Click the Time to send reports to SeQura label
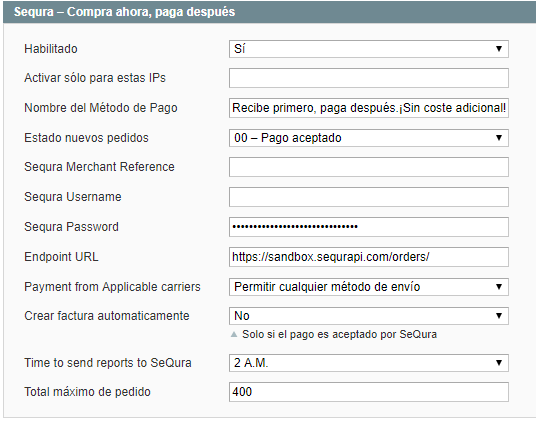Image resolution: width=536 pixels, height=426 pixels. click(108, 363)
